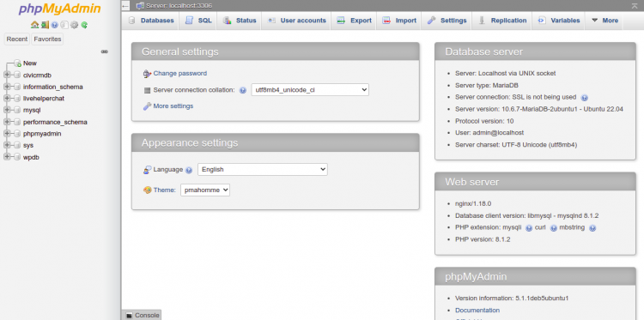The width and height of the screenshot is (644, 320).
Task: Expand the performance_schema database node
Action: pos(7,122)
